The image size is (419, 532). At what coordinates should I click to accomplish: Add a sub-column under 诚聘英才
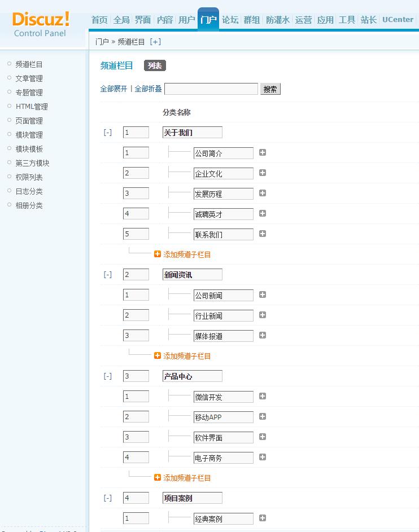(262, 213)
